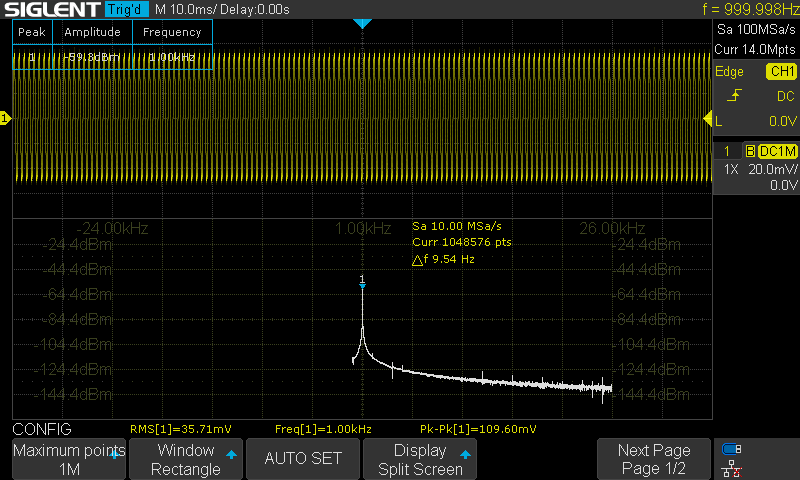Click the DC1M coupling badge

(778, 151)
